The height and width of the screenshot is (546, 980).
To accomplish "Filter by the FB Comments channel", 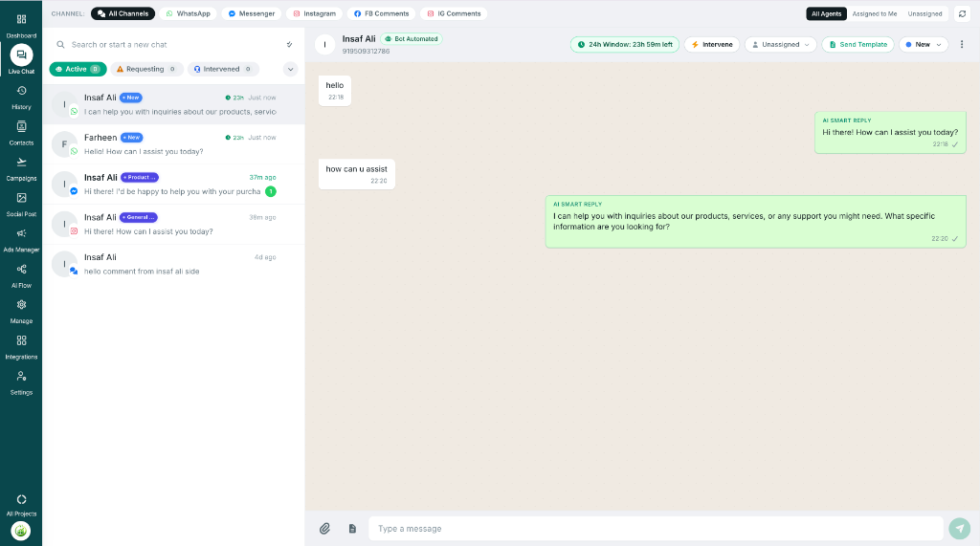I will (381, 13).
